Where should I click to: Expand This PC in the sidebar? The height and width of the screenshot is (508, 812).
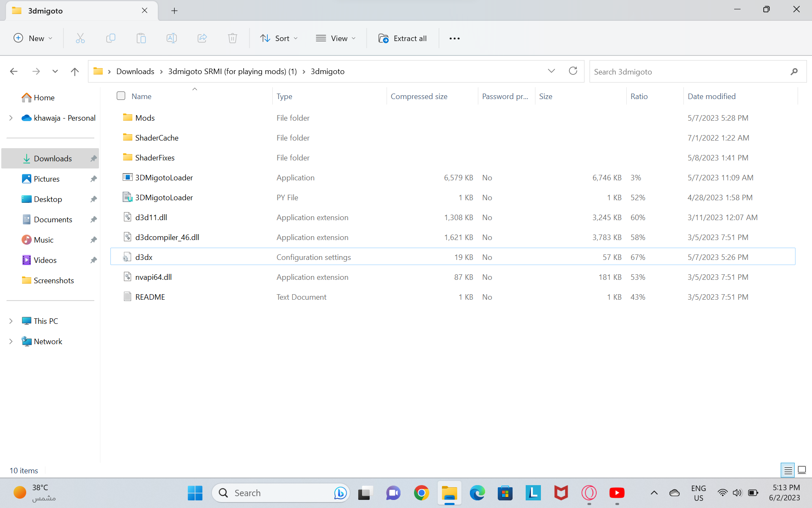11,321
